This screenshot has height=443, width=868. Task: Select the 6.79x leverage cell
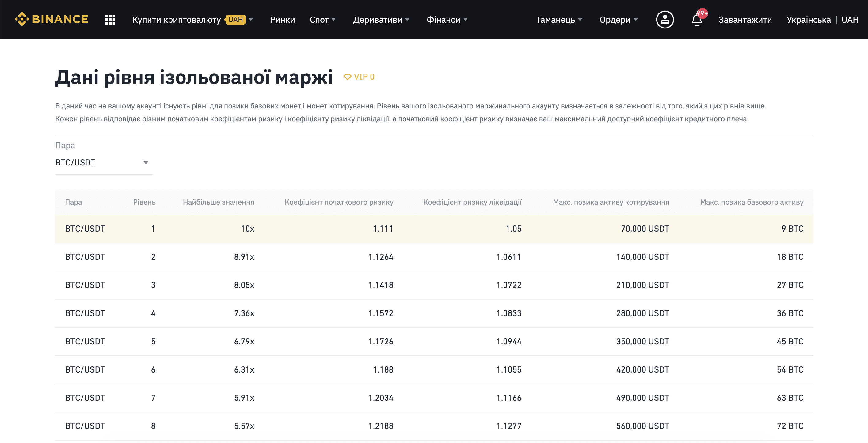point(244,342)
